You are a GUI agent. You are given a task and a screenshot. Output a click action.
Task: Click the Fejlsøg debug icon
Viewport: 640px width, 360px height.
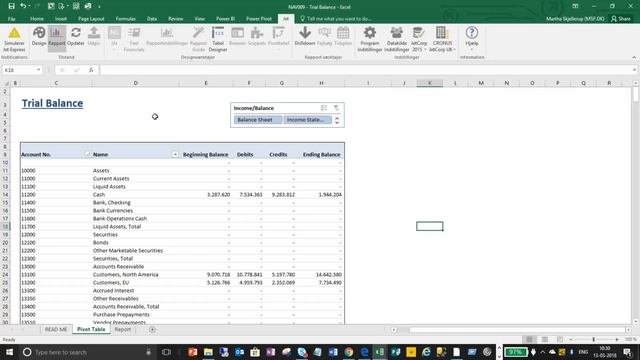tap(324, 33)
